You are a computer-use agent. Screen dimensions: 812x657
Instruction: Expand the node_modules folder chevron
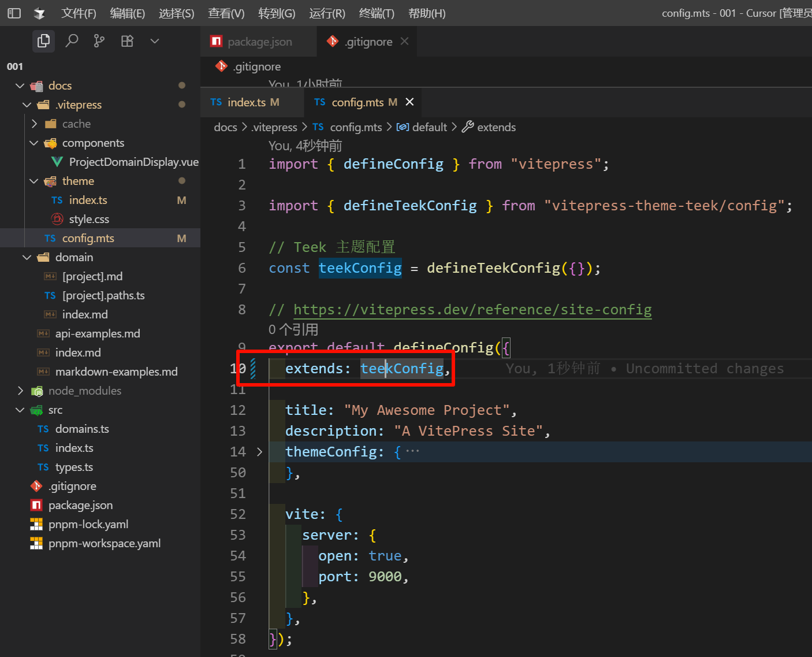pos(20,391)
